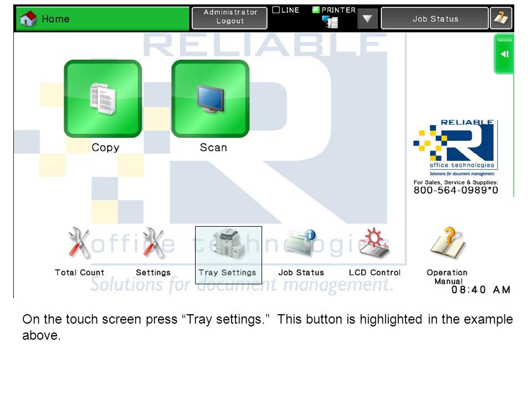The height and width of the screenshot is (399, 532).
Task: Open Total Count
Action: 79,252
